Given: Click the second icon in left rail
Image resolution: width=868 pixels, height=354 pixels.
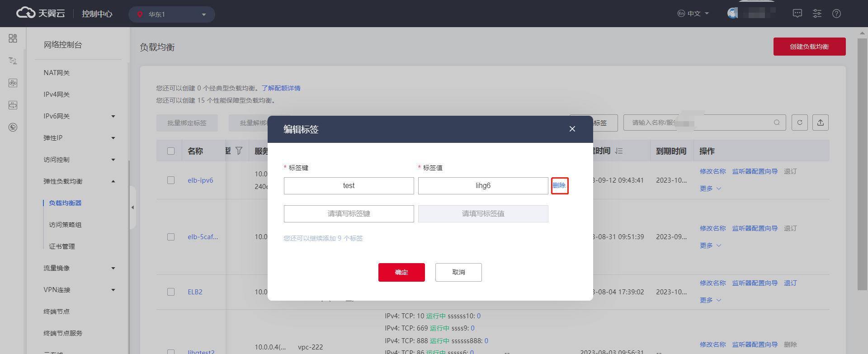Looking at the screenshot, I should point(13,61).
